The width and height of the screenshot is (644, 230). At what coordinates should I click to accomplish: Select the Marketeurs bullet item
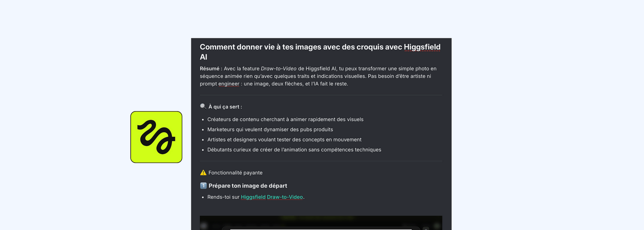pos(270,129)
